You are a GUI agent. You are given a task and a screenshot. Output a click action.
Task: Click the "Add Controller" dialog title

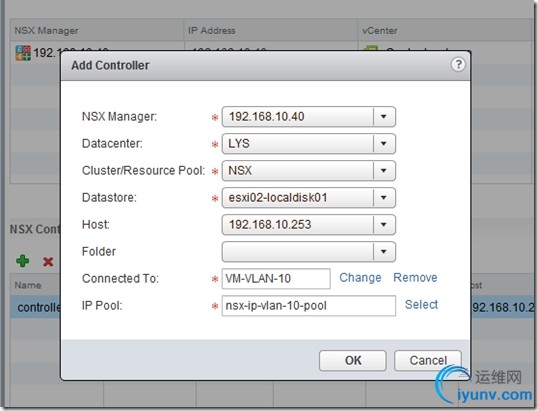click(x=110, y=65)
